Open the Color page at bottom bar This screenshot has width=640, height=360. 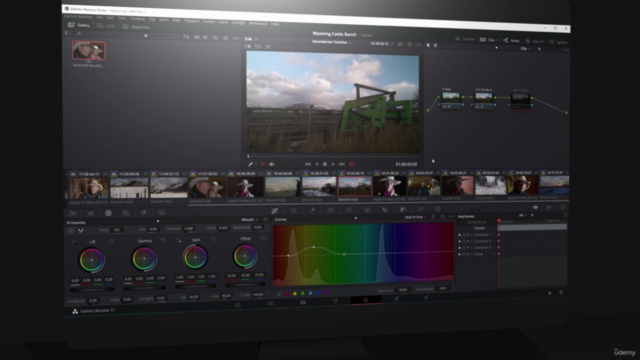(x=365, y=300)
